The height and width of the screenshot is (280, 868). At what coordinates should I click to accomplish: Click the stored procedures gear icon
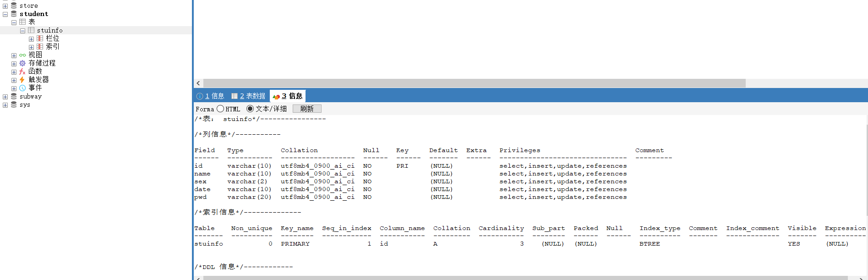coord(22,63)
